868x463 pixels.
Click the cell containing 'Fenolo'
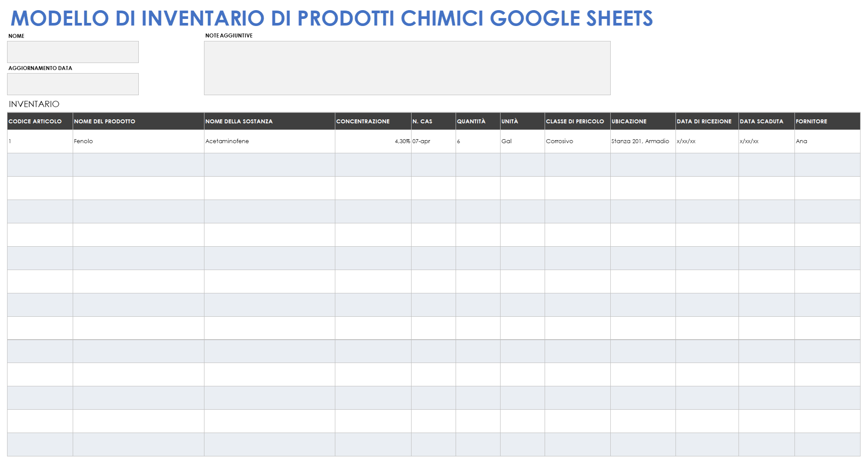(x=138, y=141)
